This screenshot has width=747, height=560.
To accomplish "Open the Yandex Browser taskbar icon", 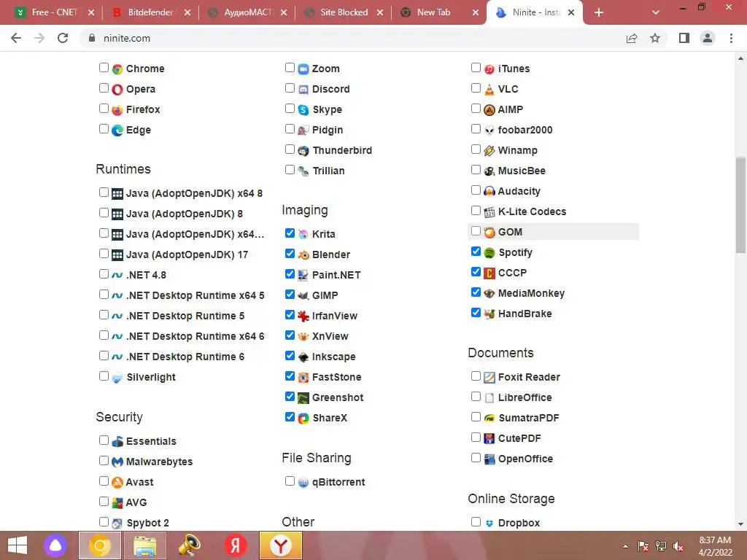I will (281, 545).
